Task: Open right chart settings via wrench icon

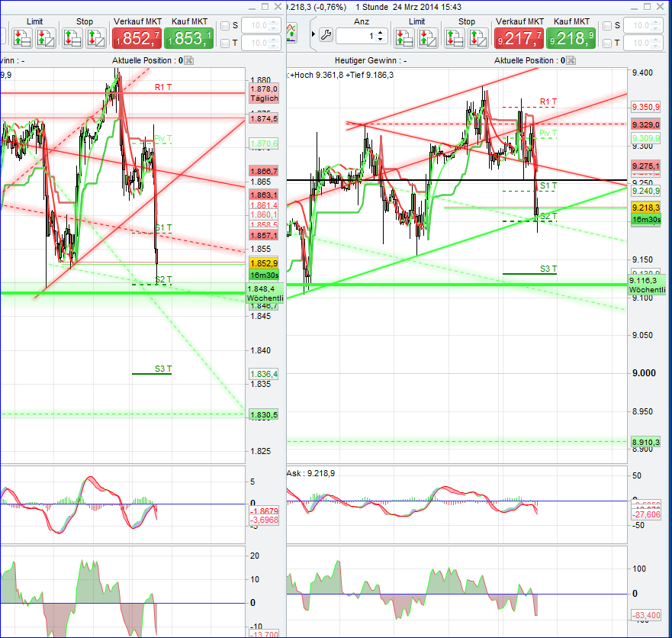Action: (x=326, y=34)
